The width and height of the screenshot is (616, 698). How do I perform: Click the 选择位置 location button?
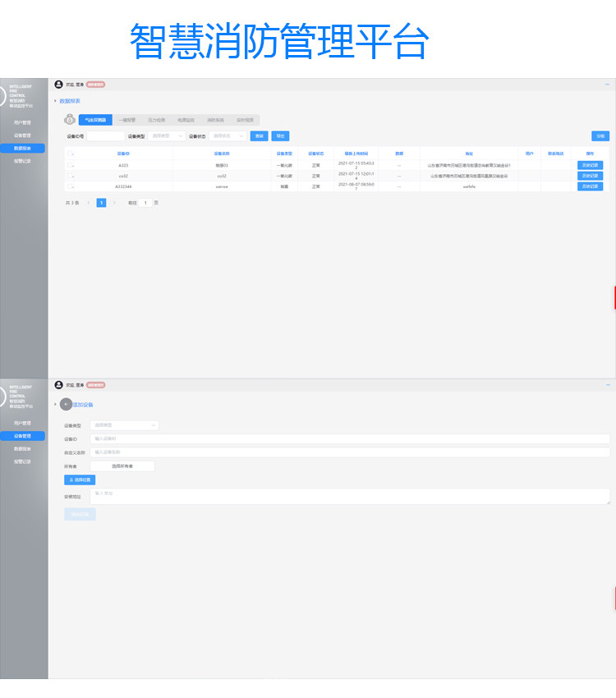(x=80, y=480)
